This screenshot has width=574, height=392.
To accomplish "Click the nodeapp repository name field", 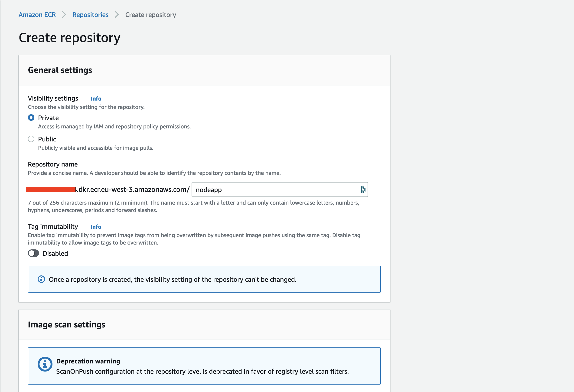I will 280,189.
